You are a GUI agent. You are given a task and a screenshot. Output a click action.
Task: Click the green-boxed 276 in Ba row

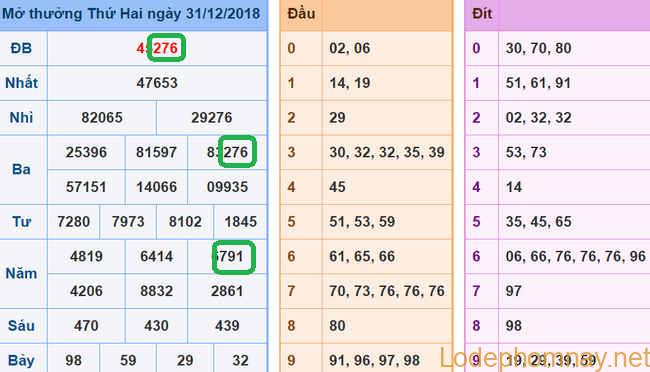pyautogui.click(x=237, y=152)
